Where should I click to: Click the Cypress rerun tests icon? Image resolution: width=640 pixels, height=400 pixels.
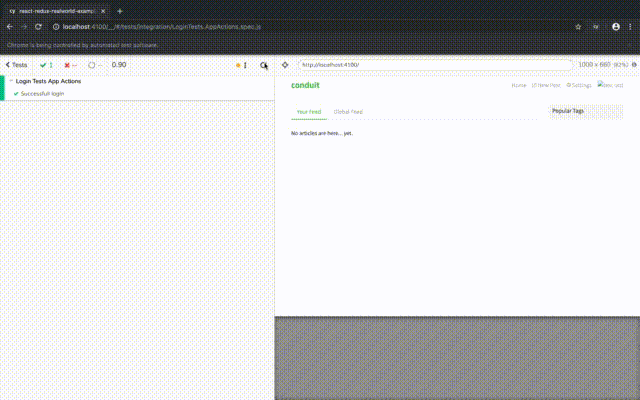(263, 65)
